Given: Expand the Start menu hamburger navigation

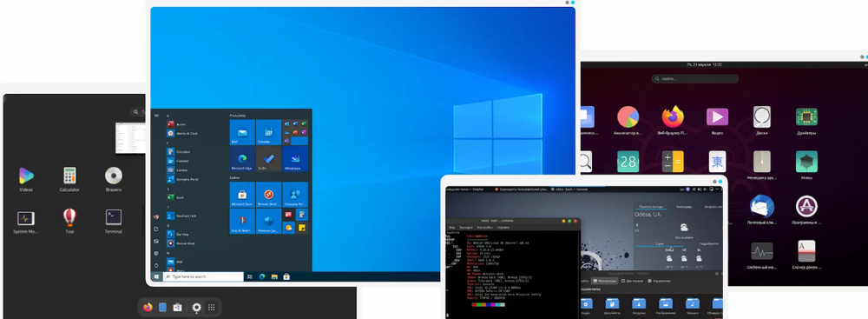Looking at the screenshot, I should (x=156, y=116).
